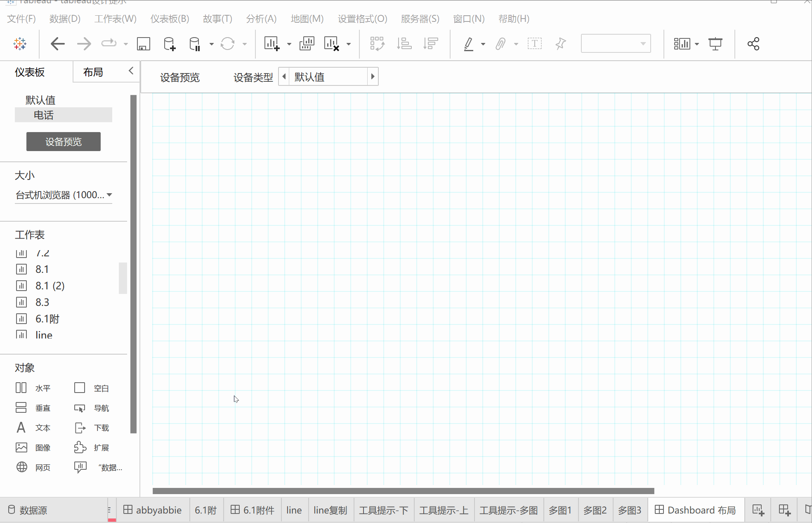Click the Swap Rows and Columns icon

(377, 44)
